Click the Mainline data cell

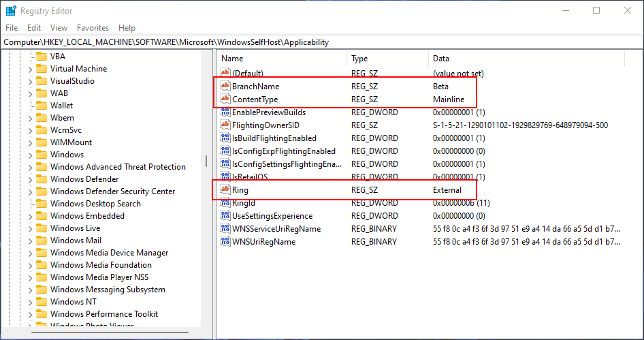[449, 99]
